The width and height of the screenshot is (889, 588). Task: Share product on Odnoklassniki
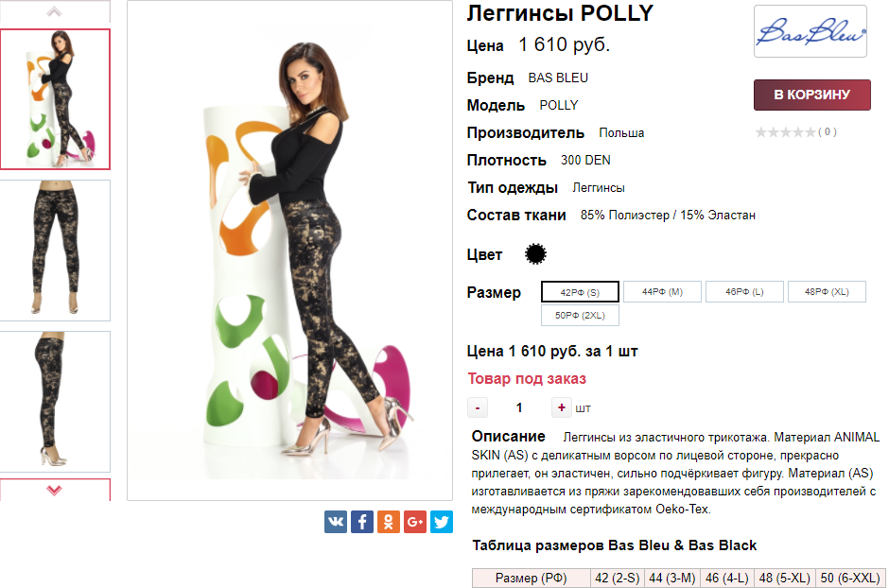click(x=389, y=522)
